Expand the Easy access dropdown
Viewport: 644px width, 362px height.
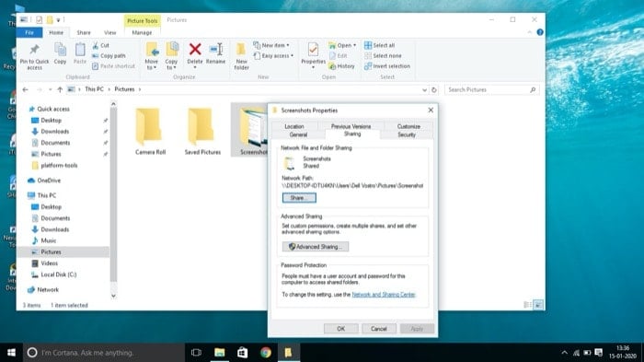click(x=273, y=55)
